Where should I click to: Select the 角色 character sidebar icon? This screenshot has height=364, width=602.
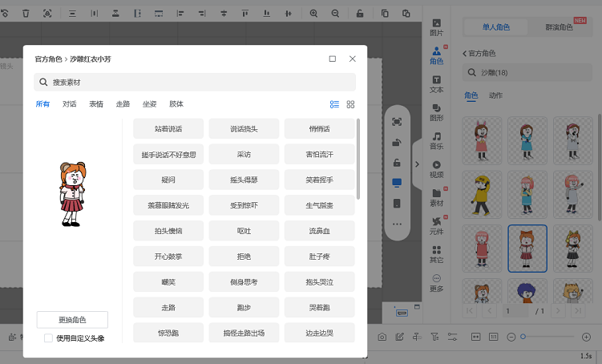tap(437, 56)
